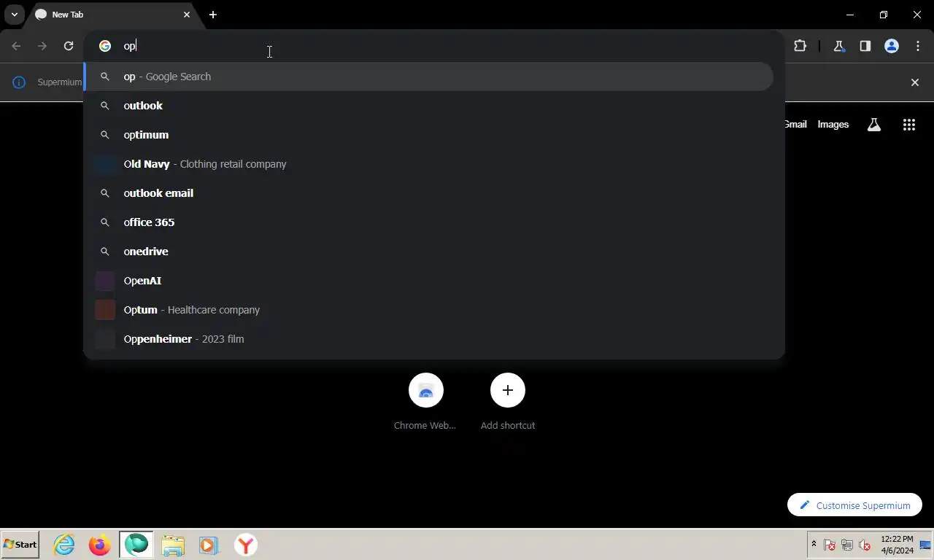Launch Internet Explorer from taskbar
934x560 pixels.
(x=64, y=545)
